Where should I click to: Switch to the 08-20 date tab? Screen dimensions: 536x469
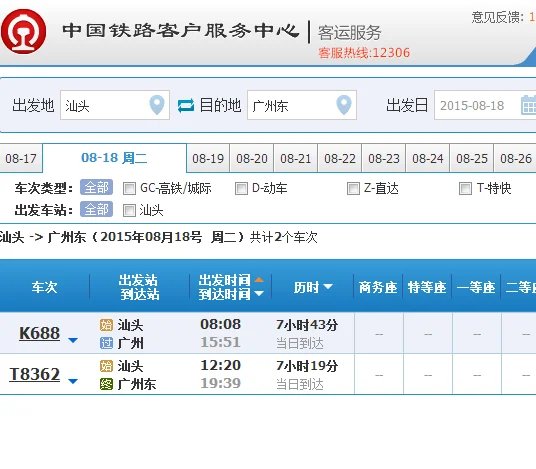(252, 159)
